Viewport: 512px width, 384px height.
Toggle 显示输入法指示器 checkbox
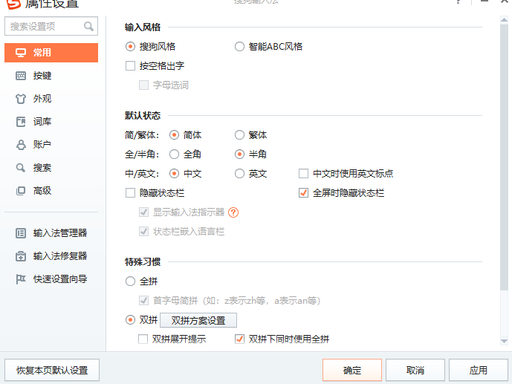pyautogui.click(x=144, y=212)
